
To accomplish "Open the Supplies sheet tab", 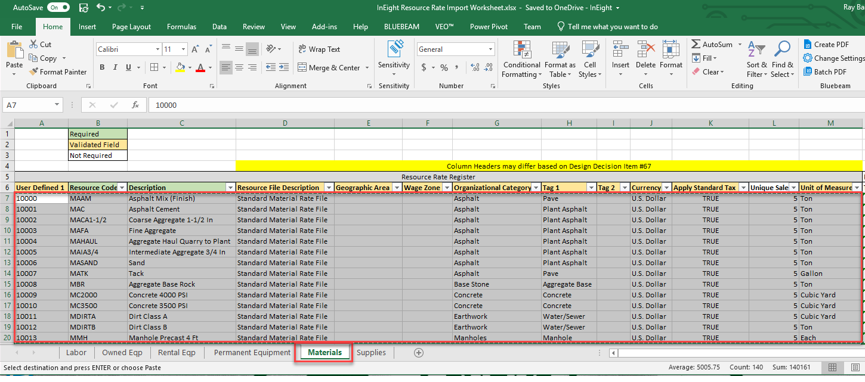I will 371,352.
